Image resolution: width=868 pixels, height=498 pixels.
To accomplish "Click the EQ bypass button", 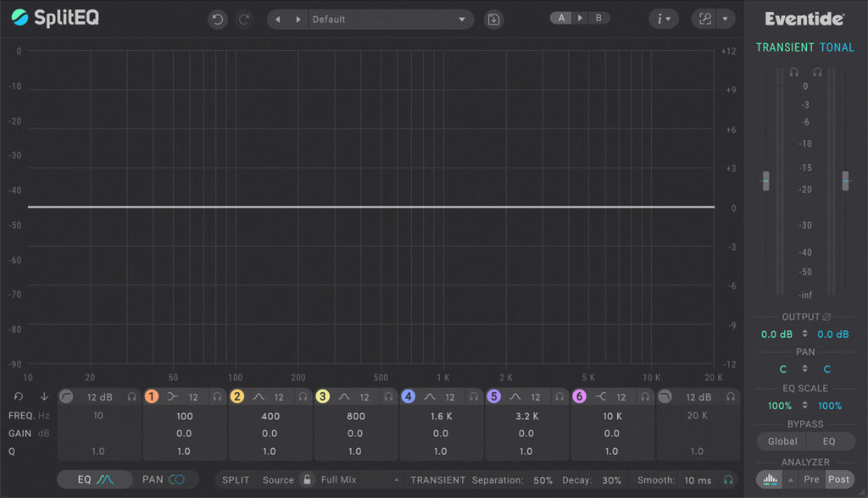I will 829,441.
